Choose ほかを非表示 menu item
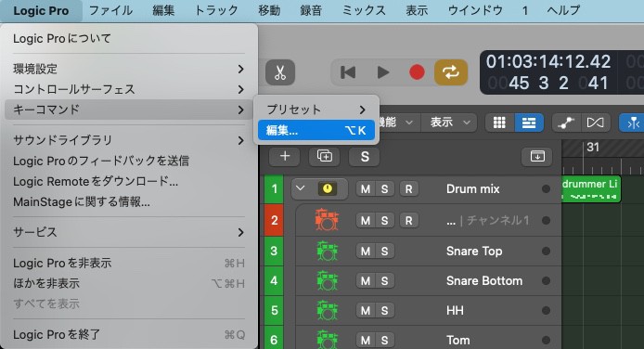The image size is (644, 349). (129, 283)
